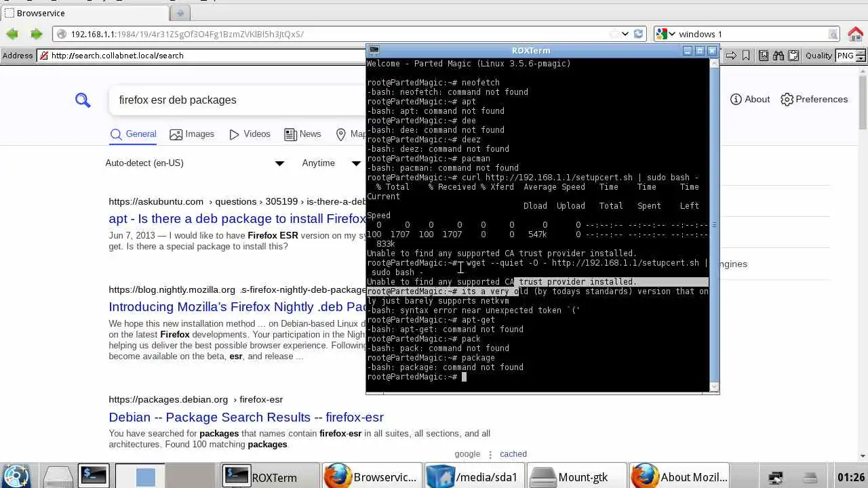Go back with the green left arrow

tap(12, 34)
